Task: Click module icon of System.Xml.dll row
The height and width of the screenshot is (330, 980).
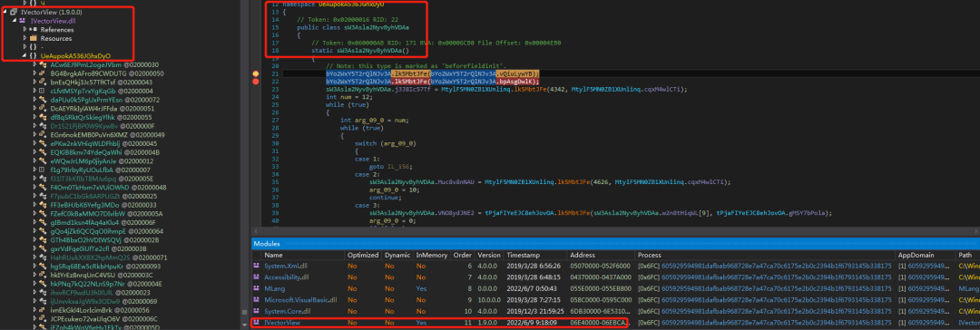Action: click(256, 265)
